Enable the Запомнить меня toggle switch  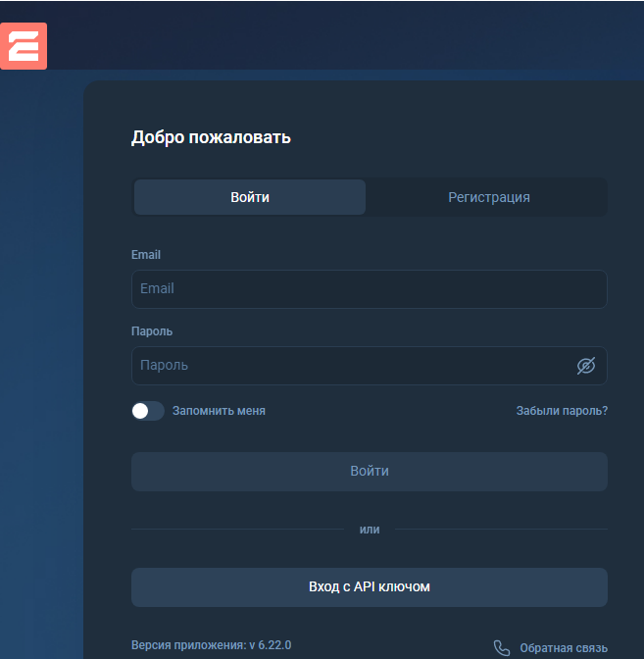(148, 411)
